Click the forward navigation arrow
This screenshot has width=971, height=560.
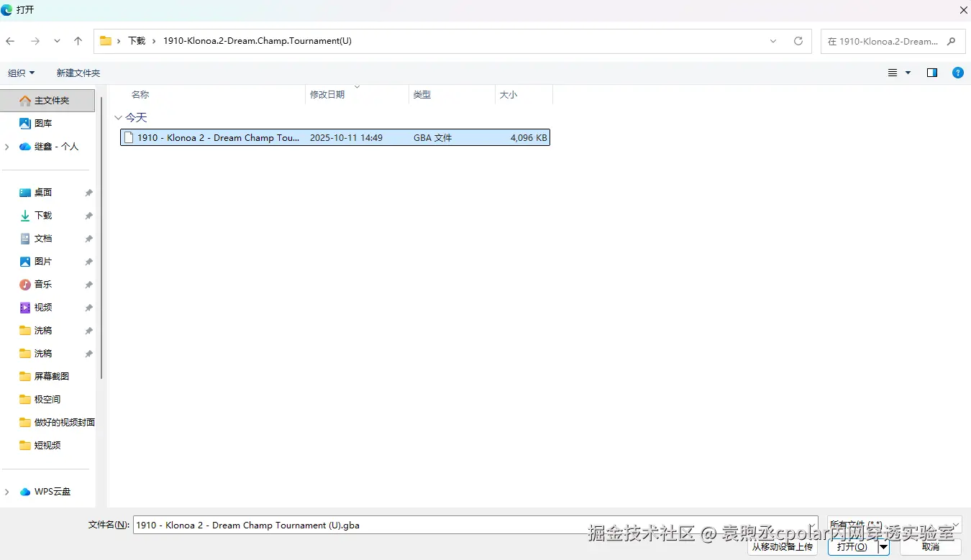[x=35, y=41]
